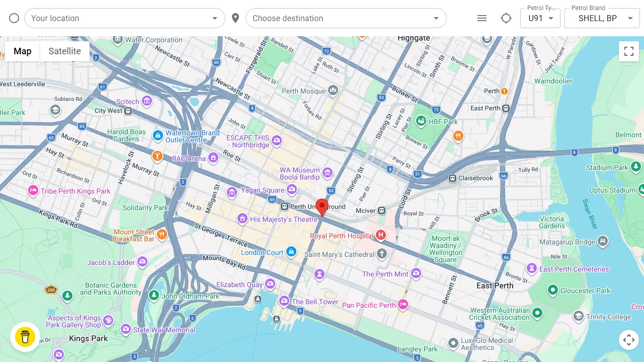Click the locate-me crosshair icon

click(506, 18)
